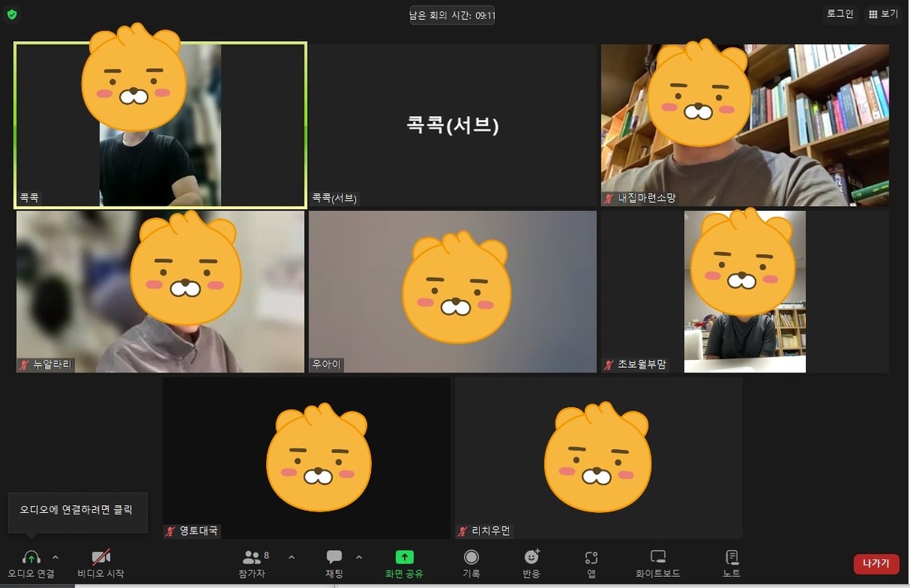Click the Login (로그인) button
The image size is (910, 588).
tap(840, 14)
